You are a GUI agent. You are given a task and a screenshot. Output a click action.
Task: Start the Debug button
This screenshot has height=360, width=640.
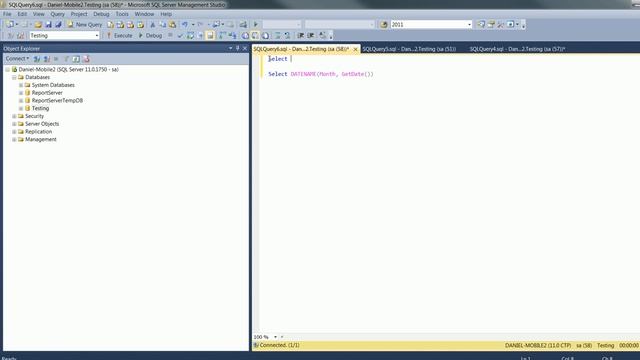(x=150, y=36)
